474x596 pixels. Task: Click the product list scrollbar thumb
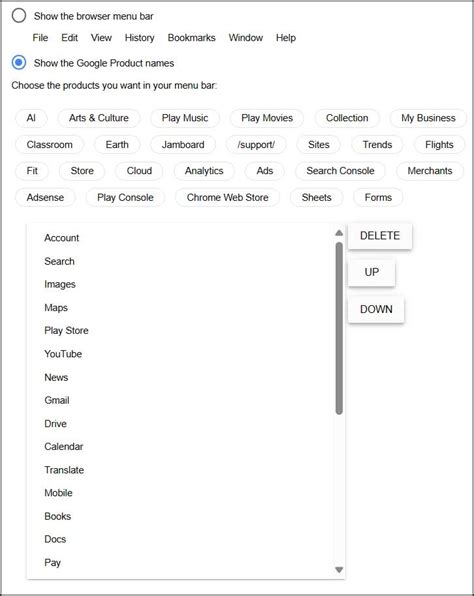pos(339,328)
